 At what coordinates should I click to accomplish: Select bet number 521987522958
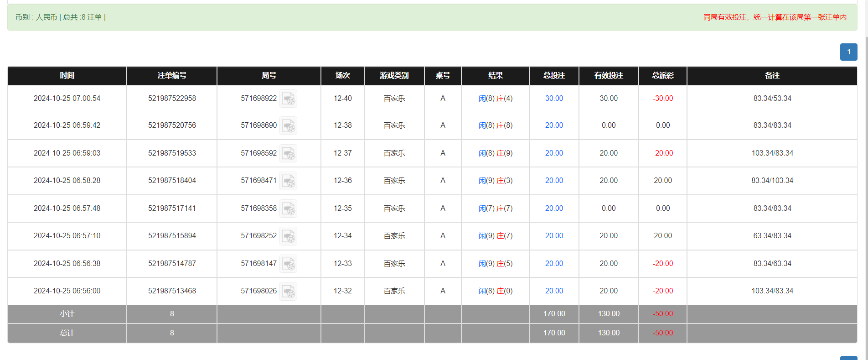click(x=172, y=99)
